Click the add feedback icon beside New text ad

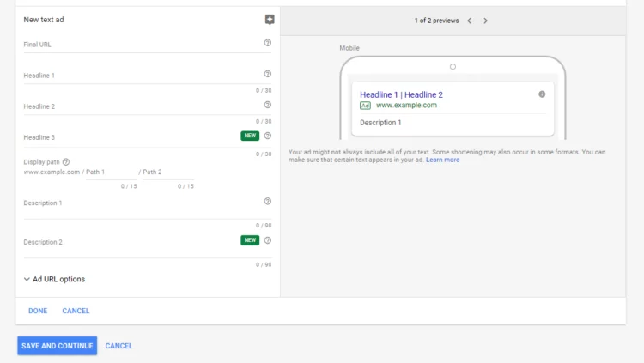[x=270, y=19]
